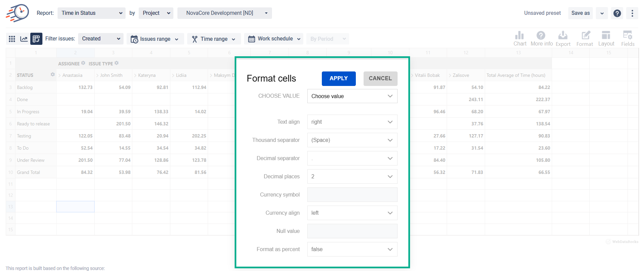
Task: Open the Issues range menu
Action: (x=155, y=39)
